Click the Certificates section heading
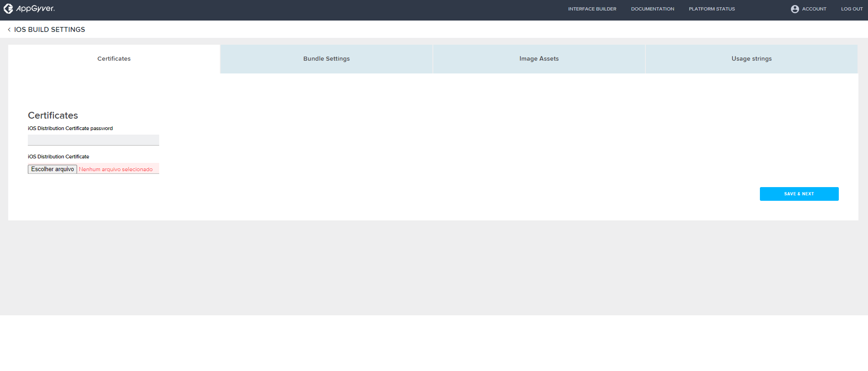Screen dimensions: 868x371 tap(53, 115)
